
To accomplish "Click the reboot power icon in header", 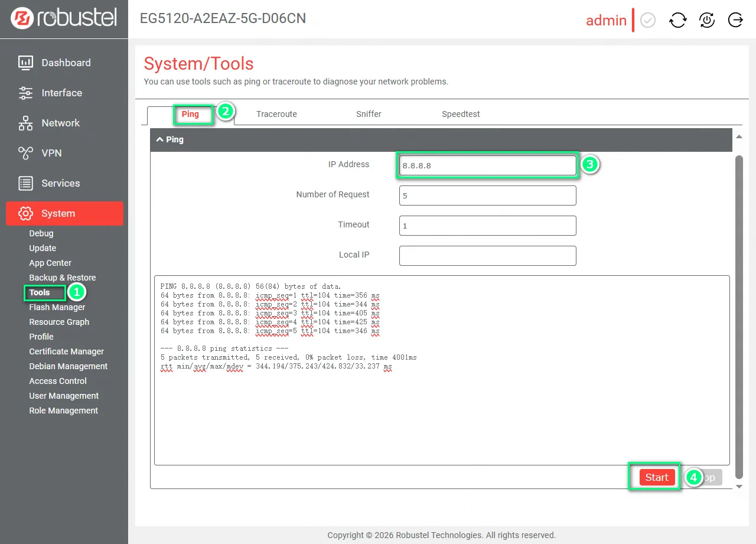I will [x=706, y=20].
